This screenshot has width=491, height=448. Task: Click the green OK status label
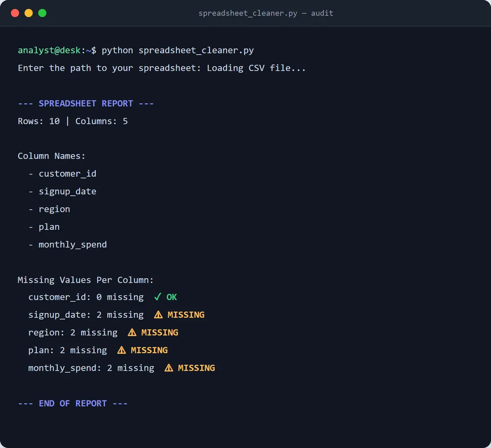171,297
